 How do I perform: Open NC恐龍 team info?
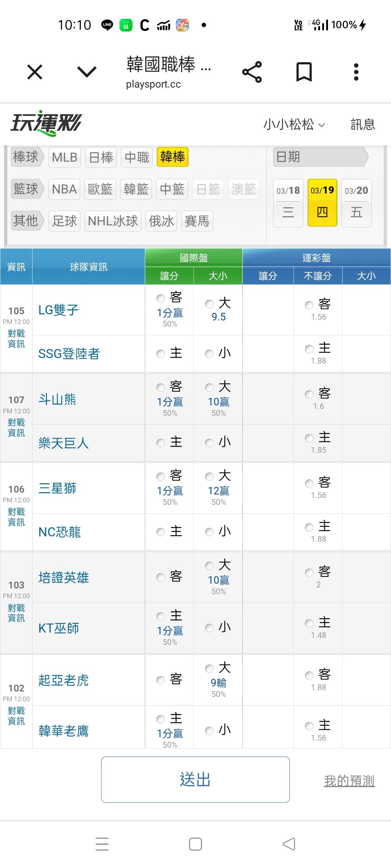60,532
